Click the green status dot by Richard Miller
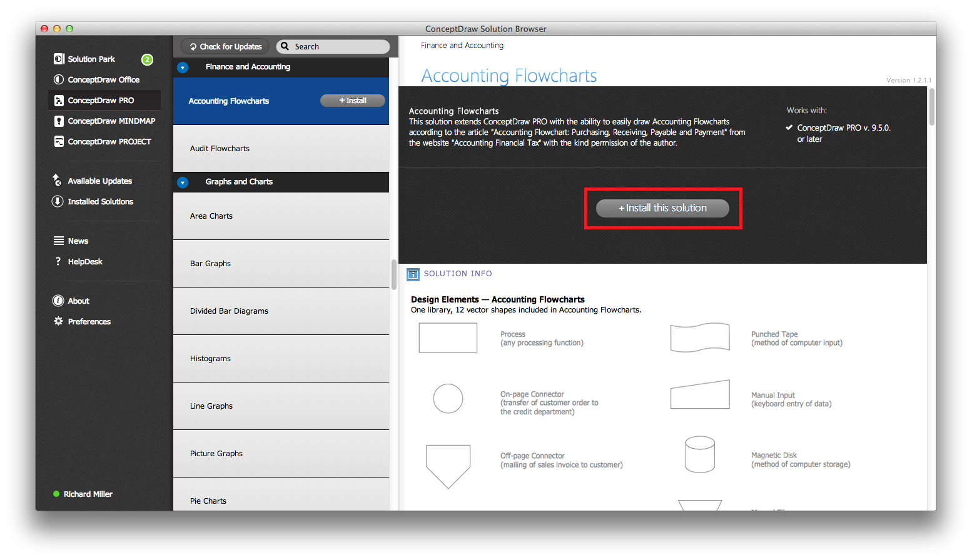 click(x=56, y=494)
